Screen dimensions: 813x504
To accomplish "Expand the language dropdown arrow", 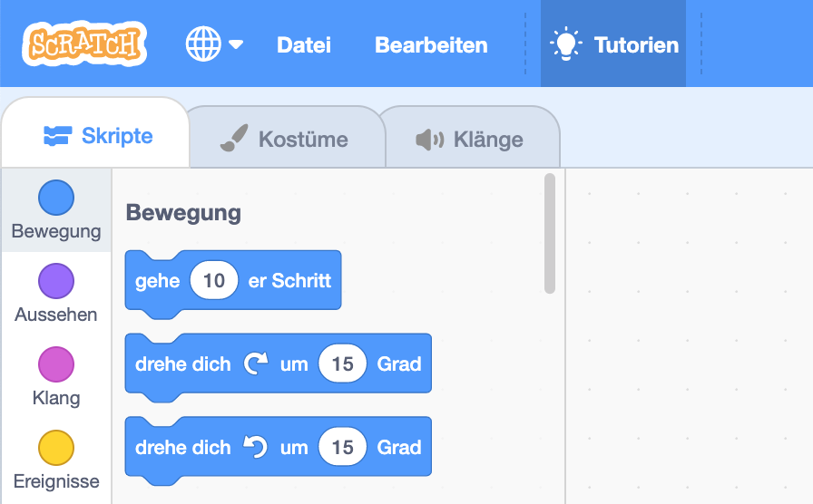I will (x=236, y=44).
